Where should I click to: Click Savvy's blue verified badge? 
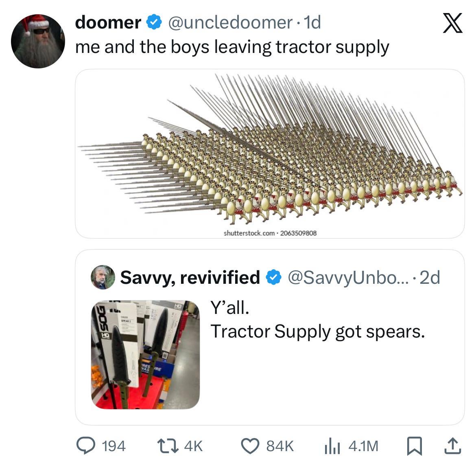point(273,277)
